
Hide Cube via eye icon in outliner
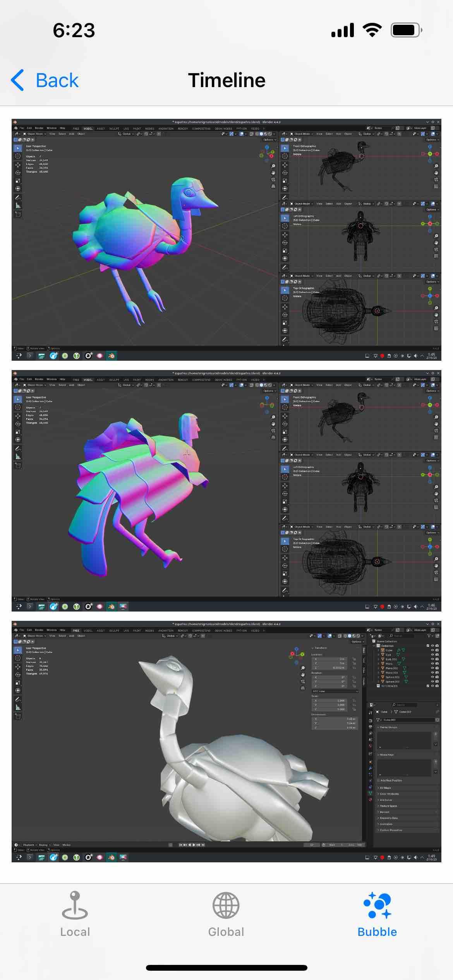pyautogui.click(x=432, y=650)
